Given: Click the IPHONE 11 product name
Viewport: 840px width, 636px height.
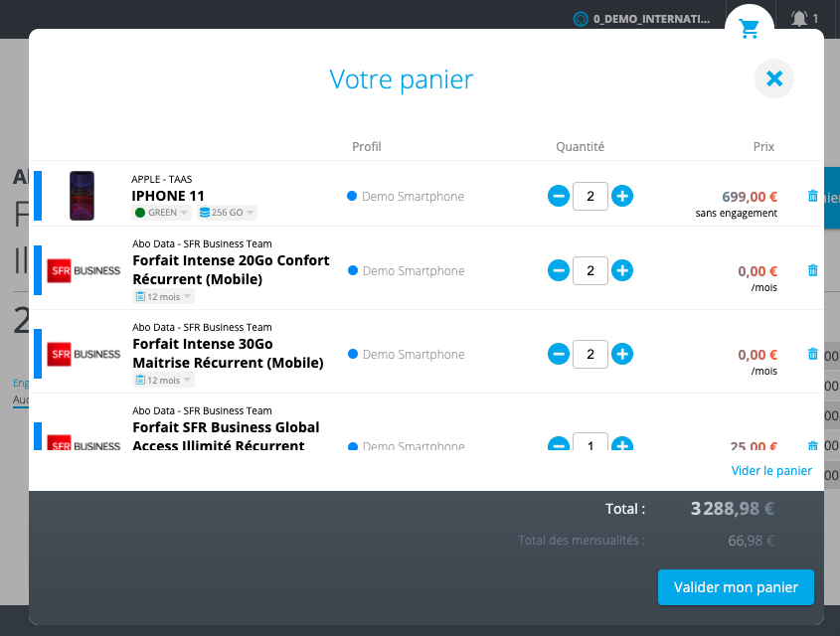Looking at the screenshot, I should (x=168, y=196).
